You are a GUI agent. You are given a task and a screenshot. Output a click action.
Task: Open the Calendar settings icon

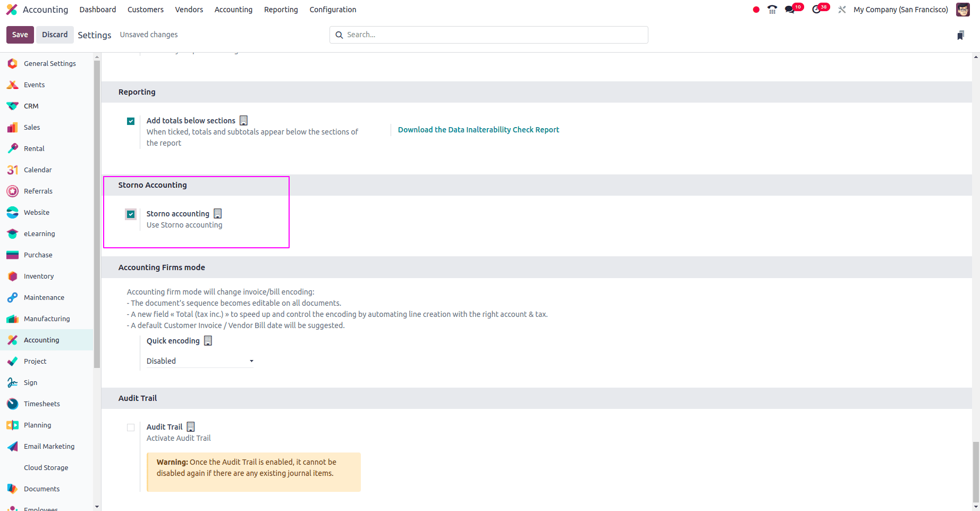point(12,170)
